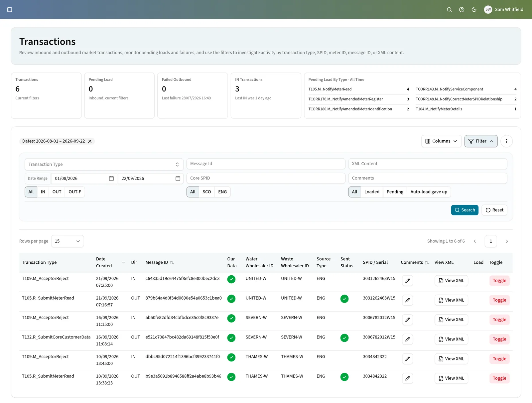Screen dimensions: 532x403
Task: Toggle the 879b64a4d0f34d0690e54a0653c1bea0 row
Action: click(499, 300)
